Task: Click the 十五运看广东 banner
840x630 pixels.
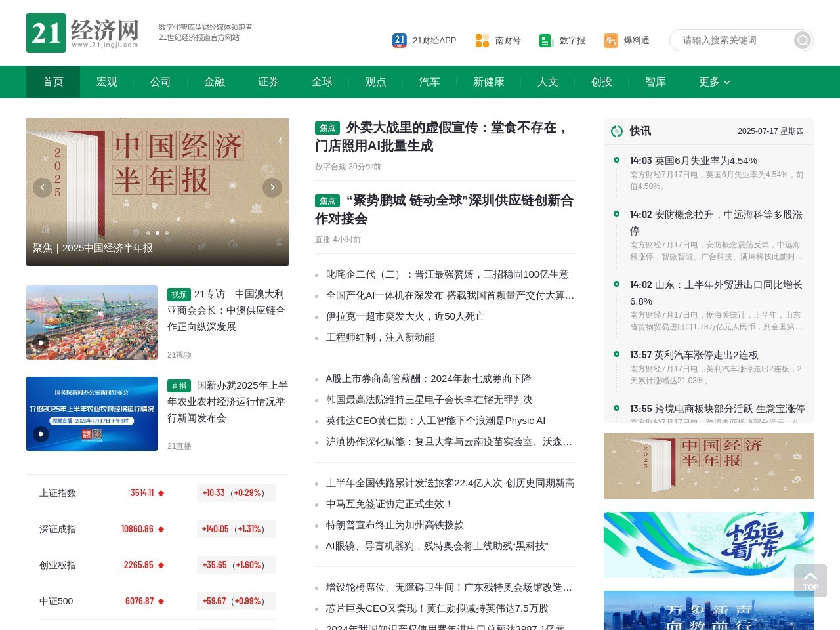Action: click(x=708, y=544)
